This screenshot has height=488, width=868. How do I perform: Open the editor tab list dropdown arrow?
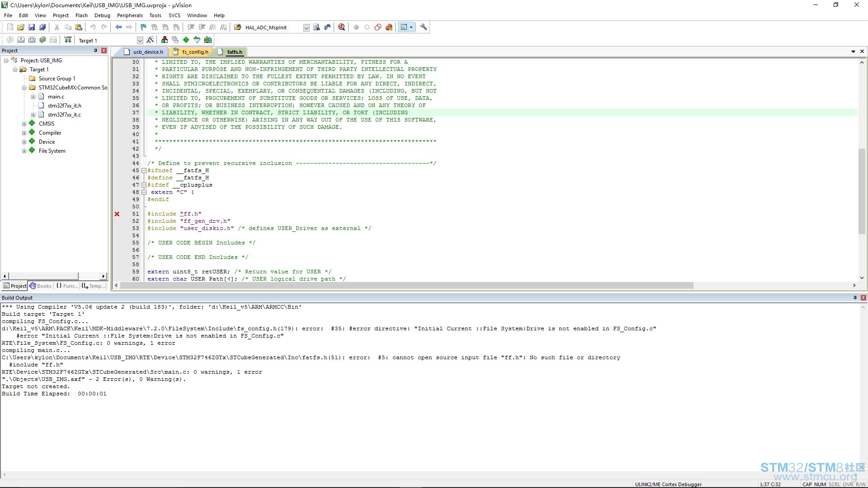pyautogui.click(x=853, y=52)
